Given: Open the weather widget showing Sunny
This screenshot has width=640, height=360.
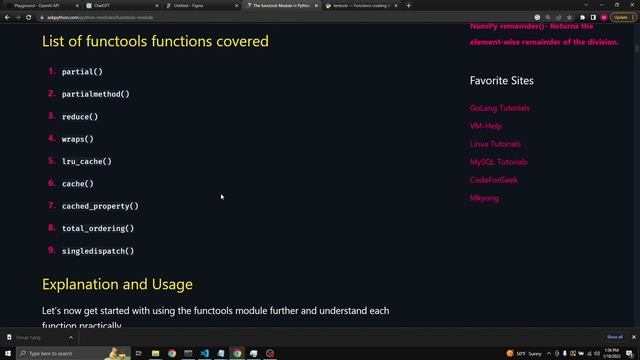Looking at the screenshot, I should point(524,353).
